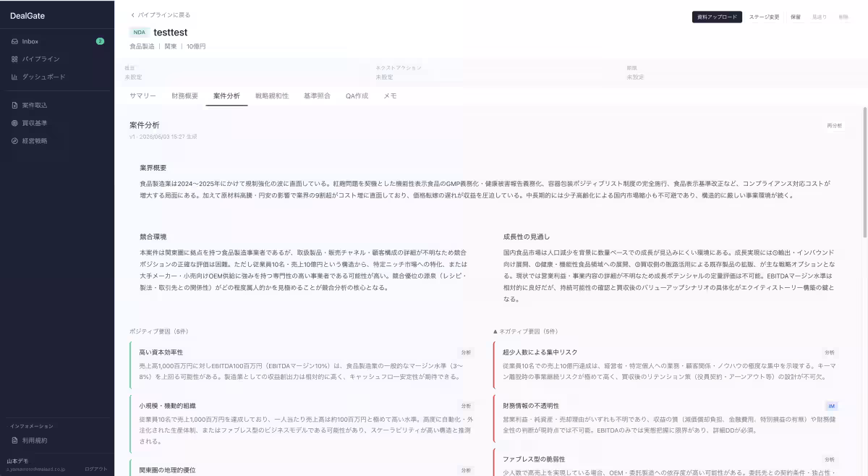Image resolution: width=868 pixels, height=476 pixels.
Task: Select the 案件分析 tab
Action: click(x=226, y=95)
